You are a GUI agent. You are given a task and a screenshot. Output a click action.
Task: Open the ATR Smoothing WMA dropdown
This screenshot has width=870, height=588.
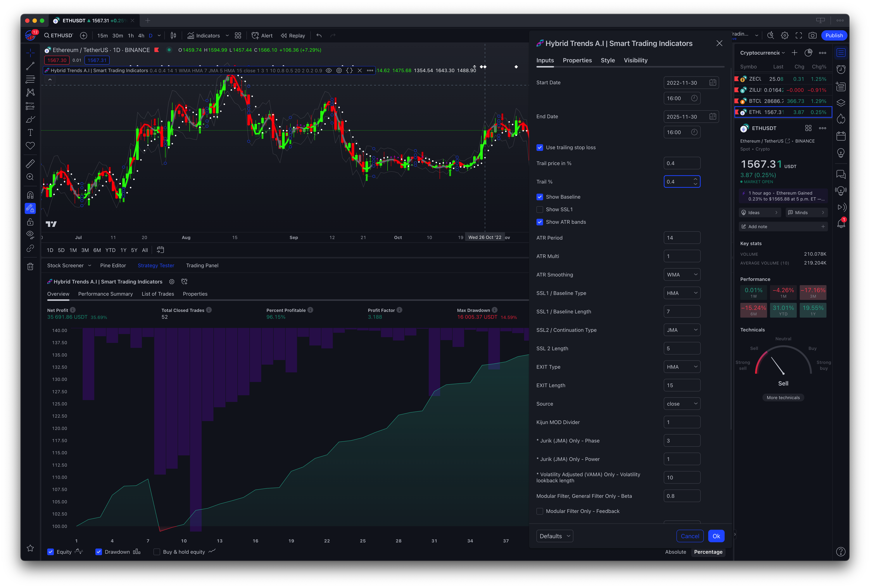click(x=682, y=275)
